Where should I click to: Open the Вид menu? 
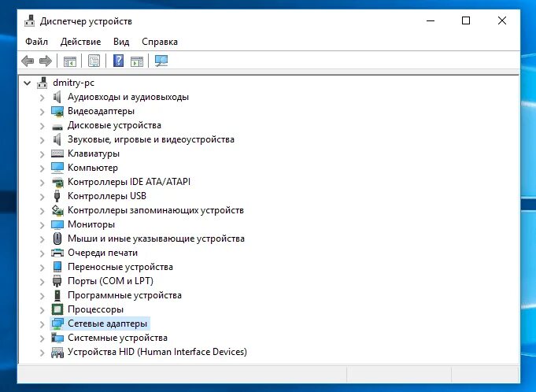point(121,42)
